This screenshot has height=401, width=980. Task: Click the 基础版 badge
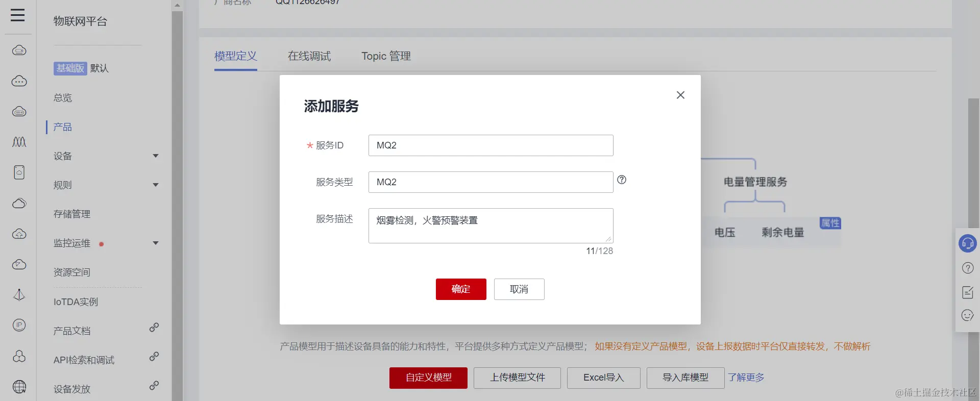click(x=70, y=68)
